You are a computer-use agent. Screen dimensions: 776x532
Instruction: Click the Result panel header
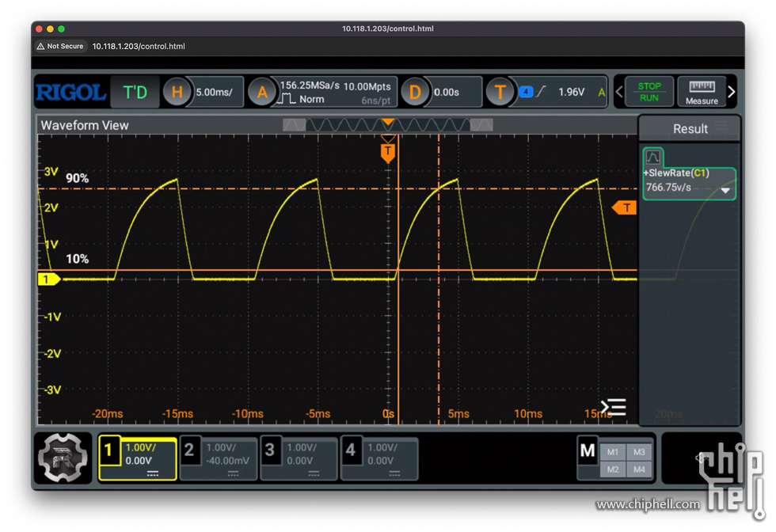[690, 129]
